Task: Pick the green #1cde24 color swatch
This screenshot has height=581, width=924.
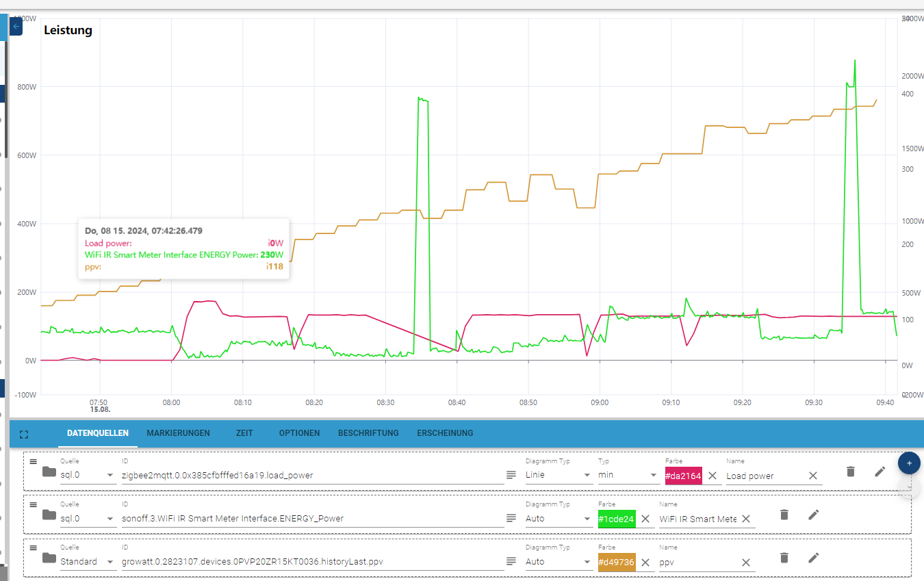Action: (617, 519)
